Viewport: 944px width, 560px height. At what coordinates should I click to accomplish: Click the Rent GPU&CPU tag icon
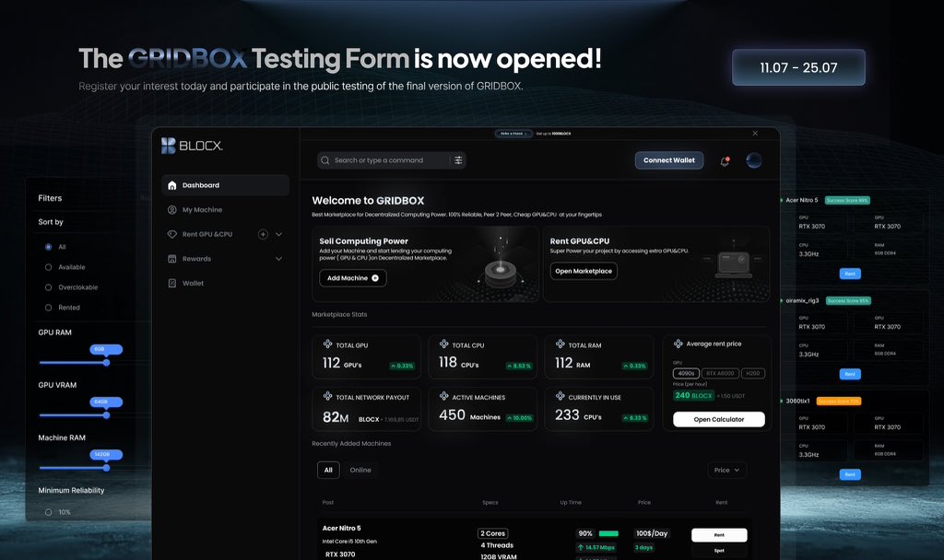(x=171, y=234)
